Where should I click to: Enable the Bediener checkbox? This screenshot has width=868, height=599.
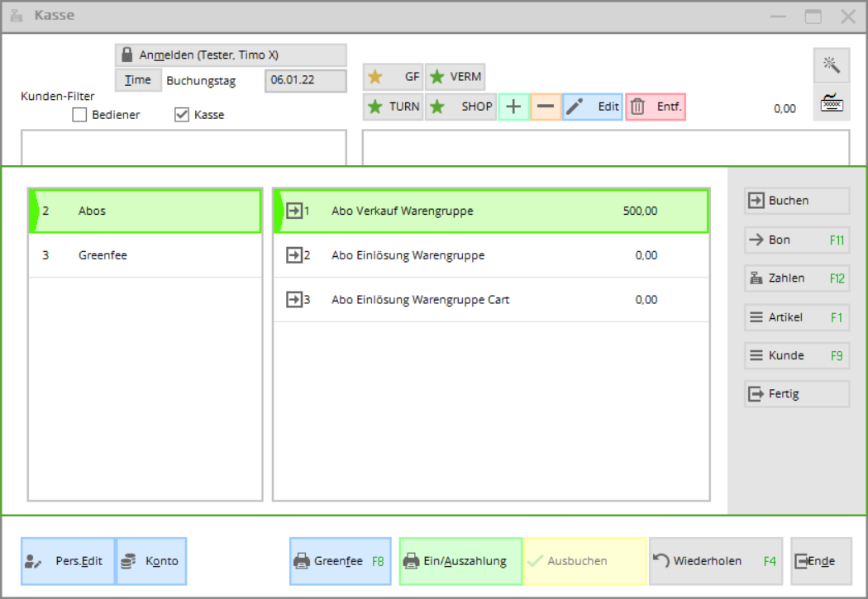click(x=80, y=115)
